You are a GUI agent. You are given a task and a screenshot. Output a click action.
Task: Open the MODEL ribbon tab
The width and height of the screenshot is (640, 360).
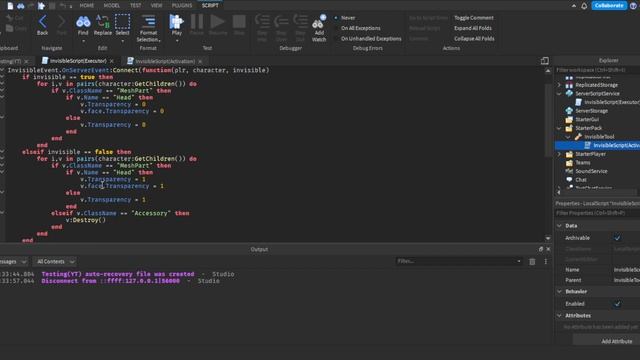point(111,6)
